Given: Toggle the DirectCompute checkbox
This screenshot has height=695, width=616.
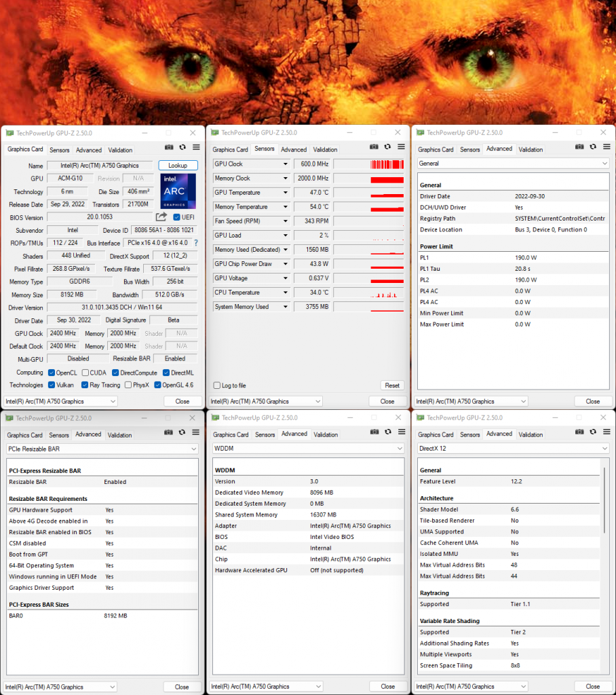Looking at the screenshot, I should (x=115, y=373).
